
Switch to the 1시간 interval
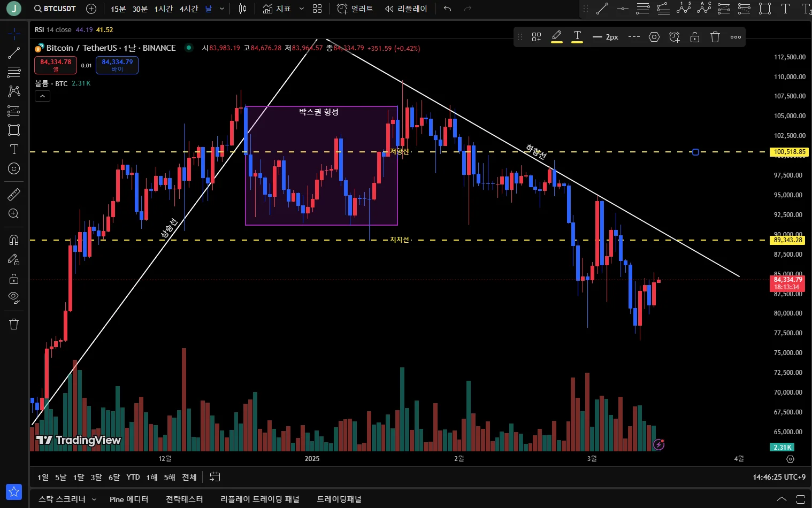pyautogui.click(x=163, y=9)
